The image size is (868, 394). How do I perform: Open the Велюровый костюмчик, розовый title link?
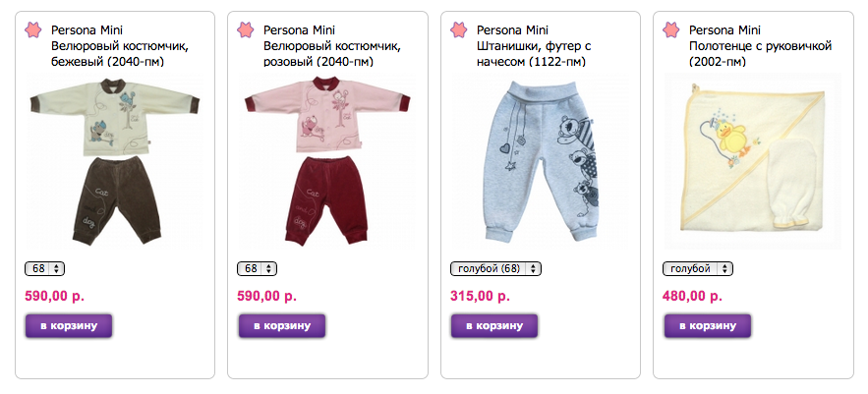point(332,54)
